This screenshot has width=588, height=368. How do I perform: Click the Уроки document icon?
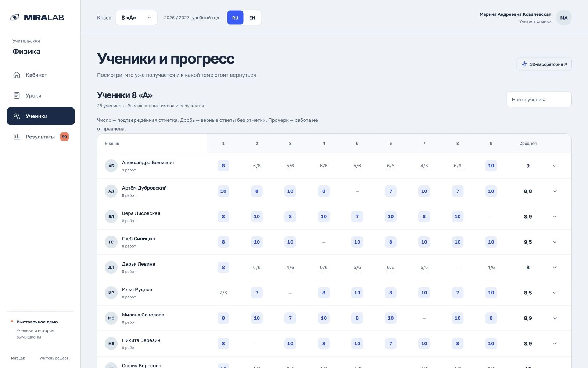[17, 96]
